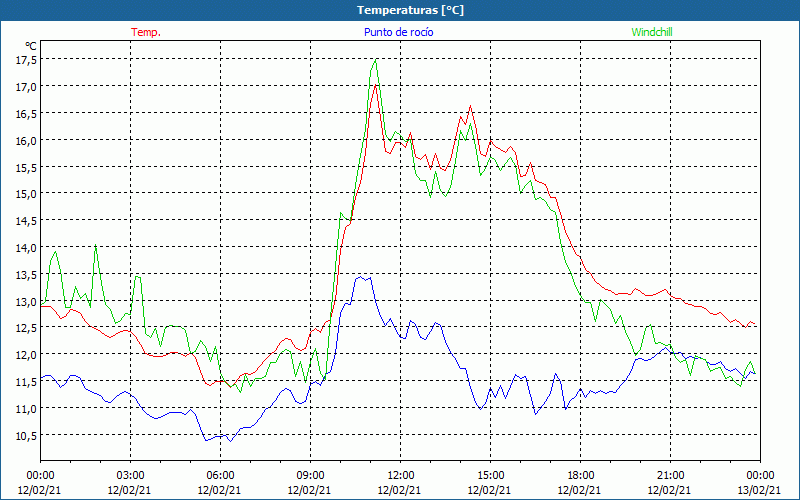Click the 17,5 y-axis value
The image size is (800, 500).
pos(27,60)
